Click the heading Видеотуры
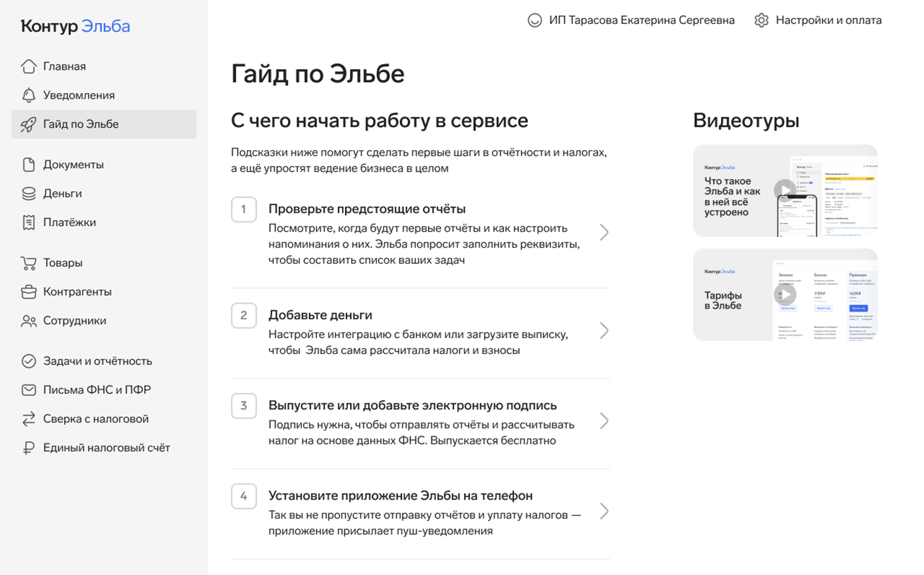 pos(746,120)
